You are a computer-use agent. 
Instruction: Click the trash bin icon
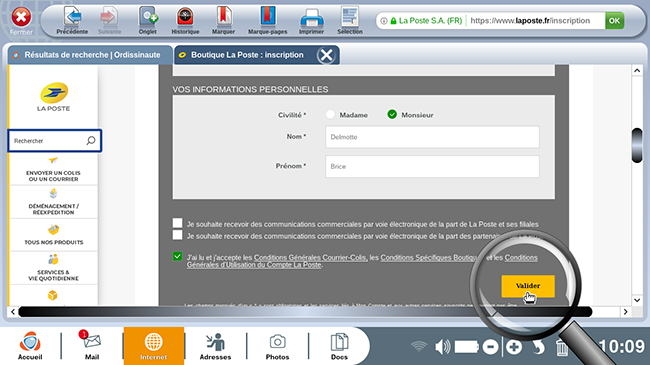point(562,347)
